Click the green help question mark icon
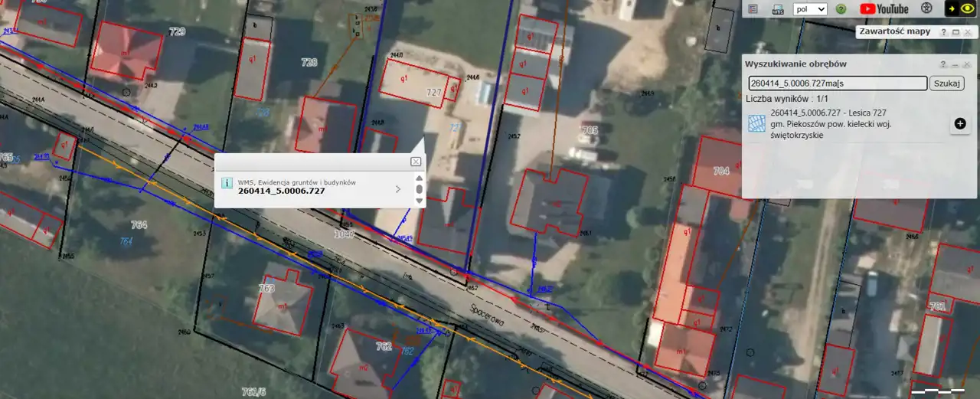This screenshot has height=399, width=980. pos(841,8)
